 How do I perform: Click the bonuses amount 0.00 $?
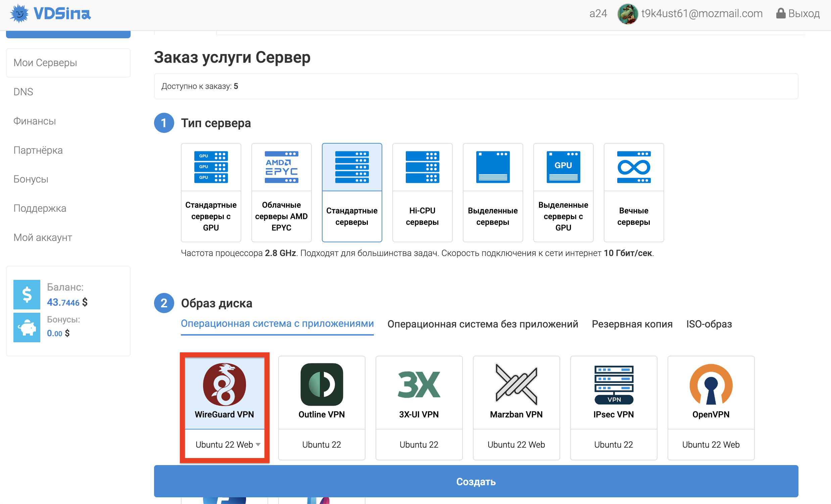[58, 333]
